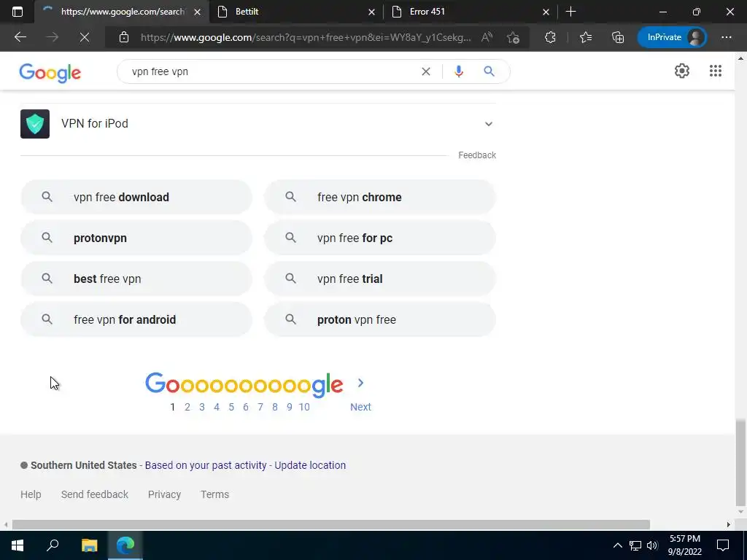Open the Help footer link
This screenshot has width=747, height=560.
tap(31, 494)
